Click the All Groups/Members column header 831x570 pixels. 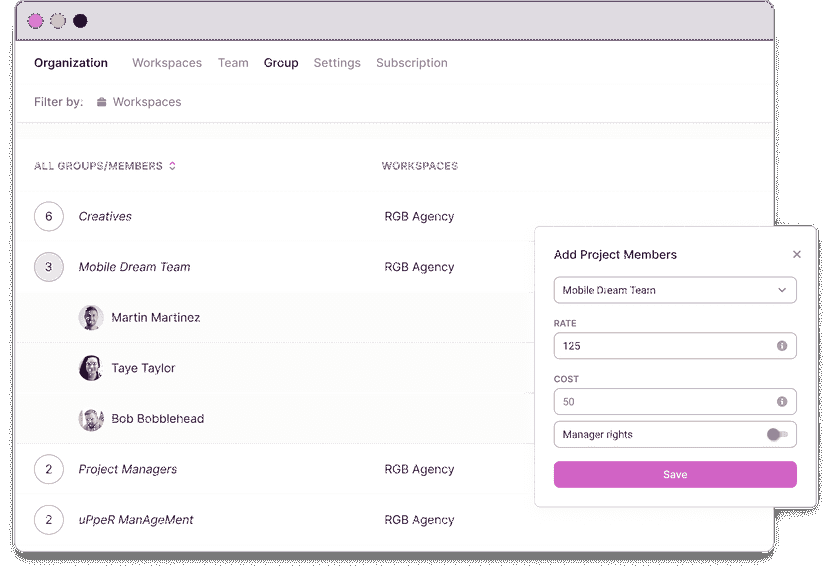pos(98,166)
